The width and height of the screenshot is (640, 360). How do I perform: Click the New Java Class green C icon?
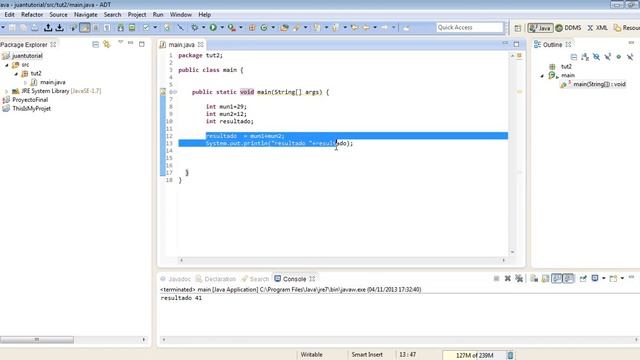[x=264, y=27]
